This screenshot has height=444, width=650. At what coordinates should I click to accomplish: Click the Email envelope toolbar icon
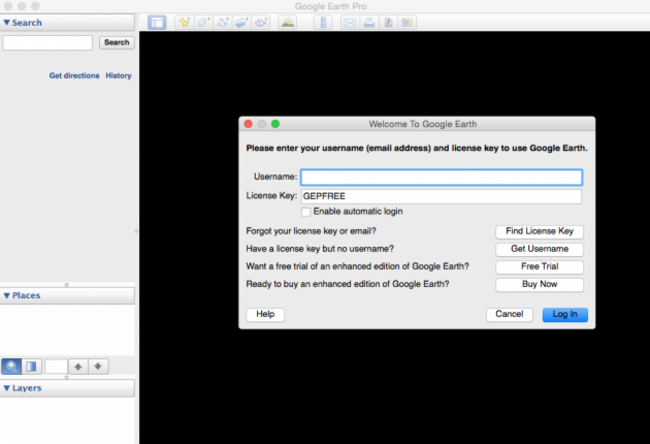(350, 22)
